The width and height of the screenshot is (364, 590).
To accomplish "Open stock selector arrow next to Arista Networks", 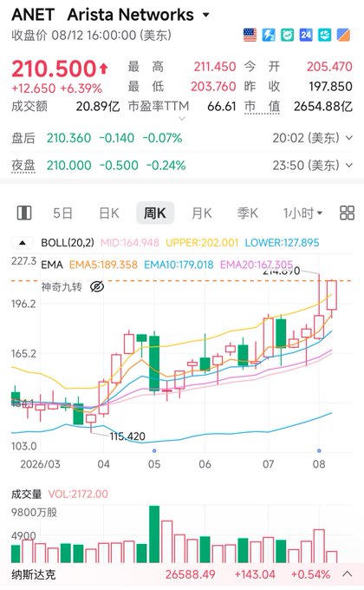I will tap(205, 15).
